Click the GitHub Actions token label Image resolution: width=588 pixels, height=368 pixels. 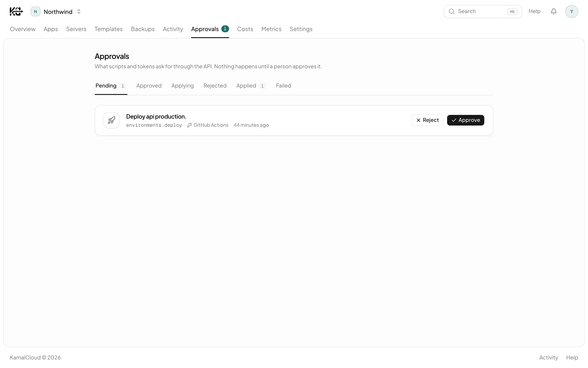point(211,125)
